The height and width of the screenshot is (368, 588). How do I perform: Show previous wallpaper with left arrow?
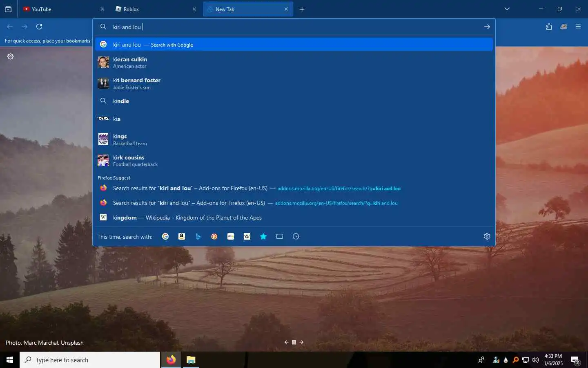[286, 342]
